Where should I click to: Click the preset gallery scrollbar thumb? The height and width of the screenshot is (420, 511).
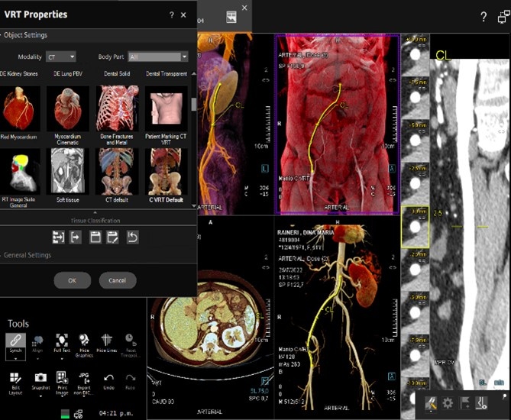[193, 104]
